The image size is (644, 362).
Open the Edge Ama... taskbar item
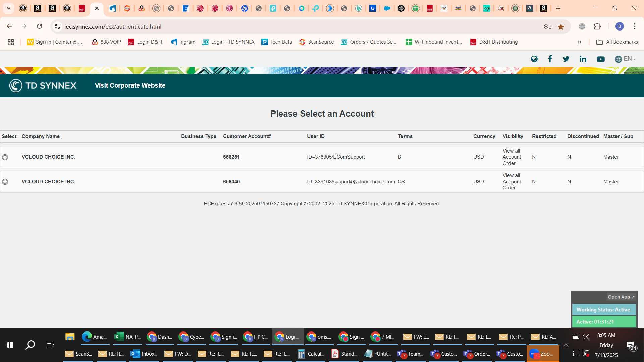coord(95,337)
